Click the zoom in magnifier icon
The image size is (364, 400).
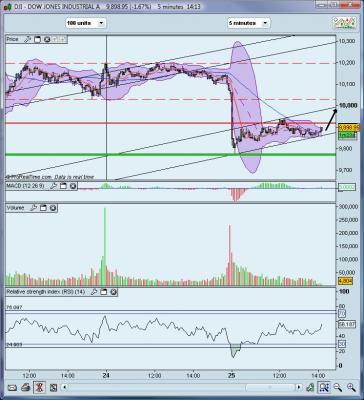pyautogui.click(x=351, y=387)
